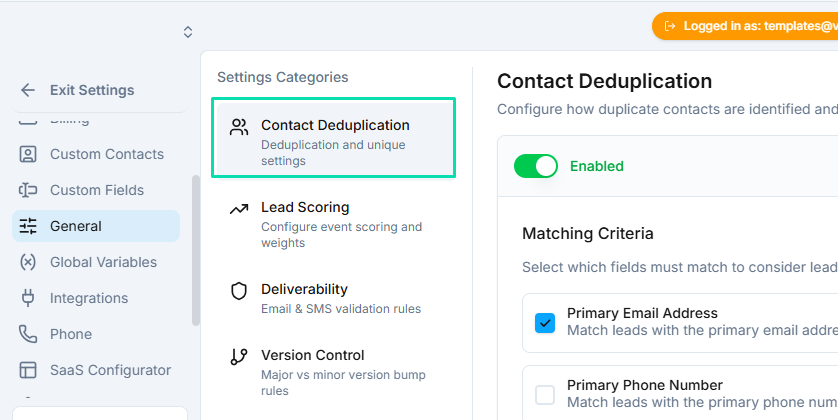
Task: Uncheck the Primary Email Address checkbox
Action: pos(545,323)
